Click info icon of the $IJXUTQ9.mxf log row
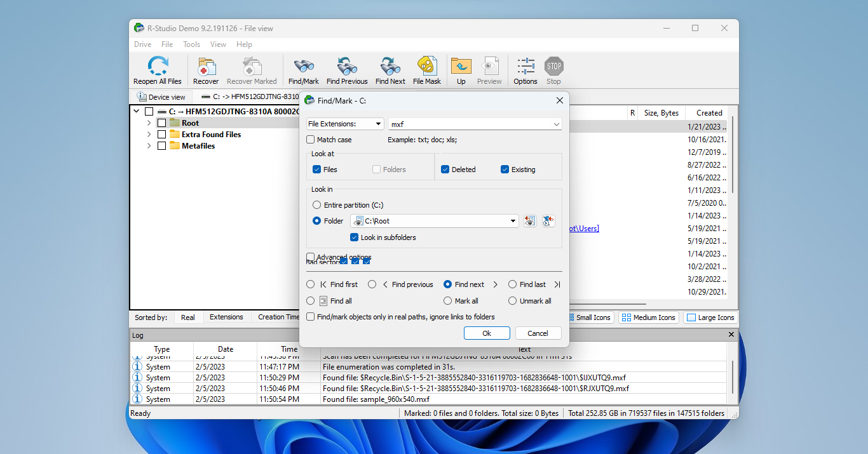 (x=137, y=377)
